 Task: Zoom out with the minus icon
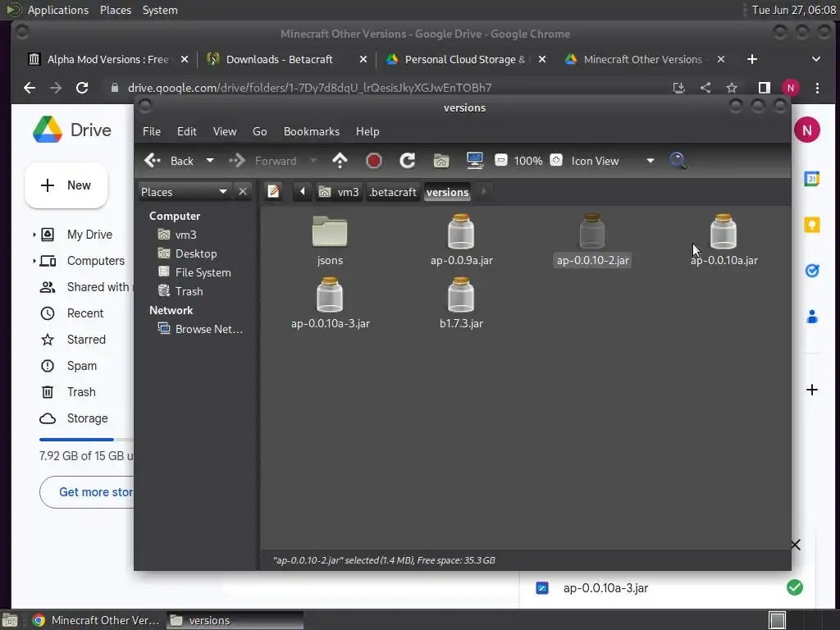tap(501, 160)
